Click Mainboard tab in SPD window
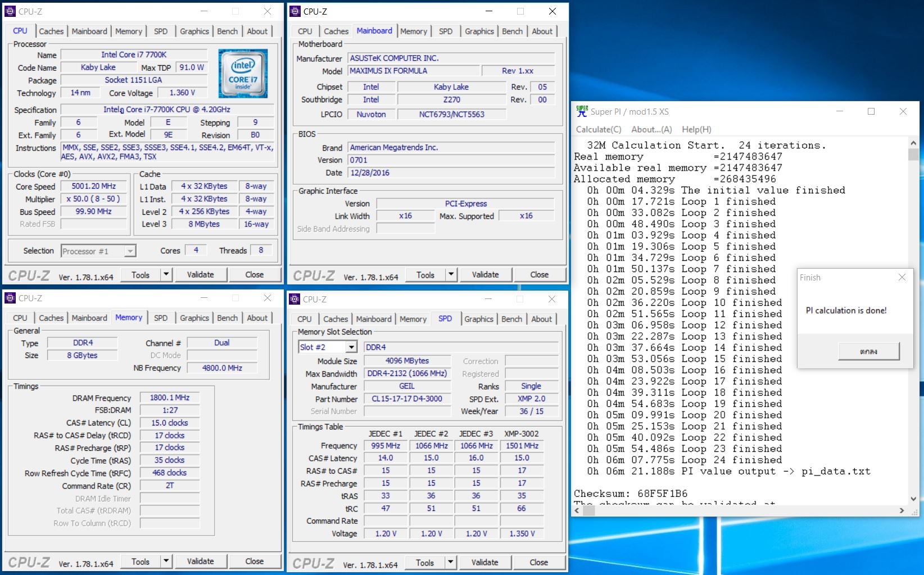 pos(374,319)
